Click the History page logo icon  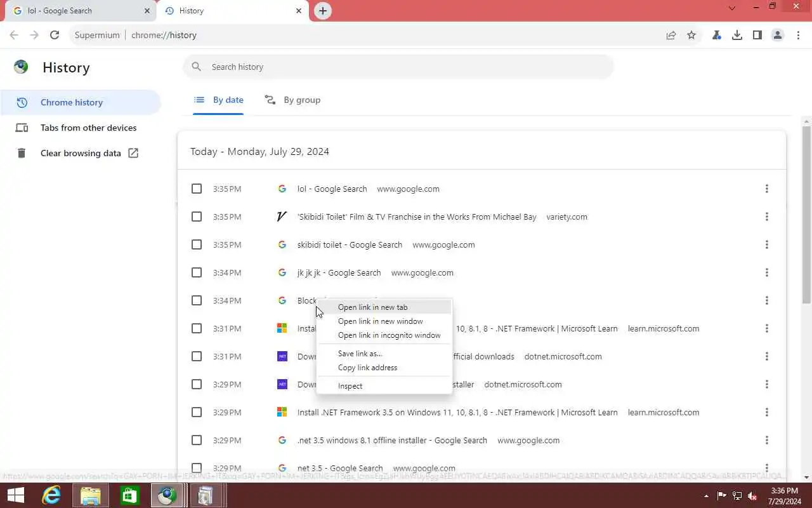[x=21, y=67]
